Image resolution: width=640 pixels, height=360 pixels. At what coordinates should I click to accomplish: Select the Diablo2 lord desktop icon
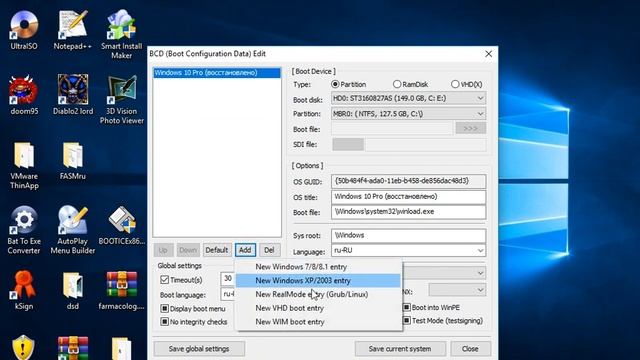click(x=73, y=95)
